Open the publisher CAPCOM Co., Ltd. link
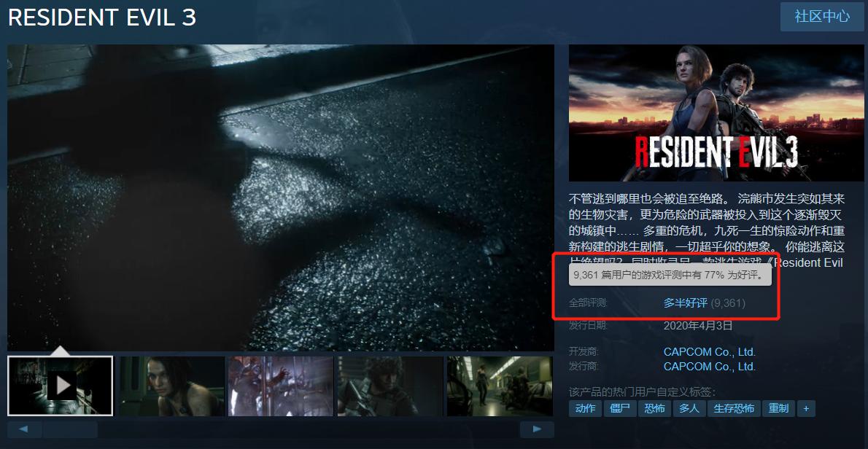This screenshot has height=449, width=868. coord(710,366)
